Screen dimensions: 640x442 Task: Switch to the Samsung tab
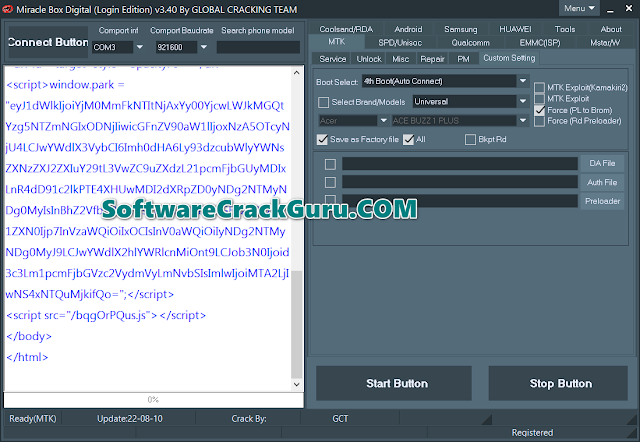tap(460, 29)
